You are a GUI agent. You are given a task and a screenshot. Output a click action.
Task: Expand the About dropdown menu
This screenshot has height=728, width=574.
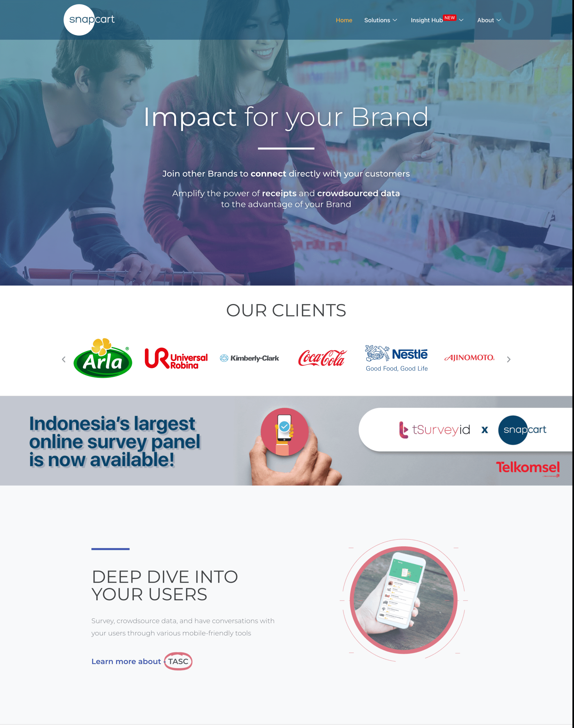click(x=487, y=20)
